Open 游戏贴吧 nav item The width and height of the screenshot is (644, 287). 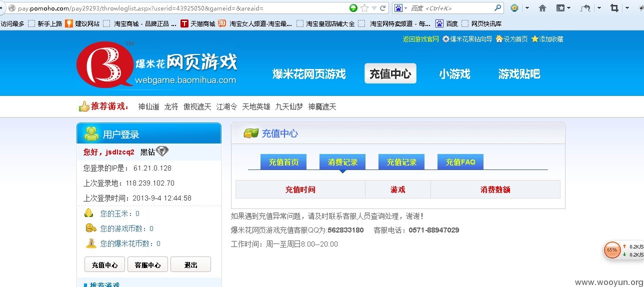[519, 74]
